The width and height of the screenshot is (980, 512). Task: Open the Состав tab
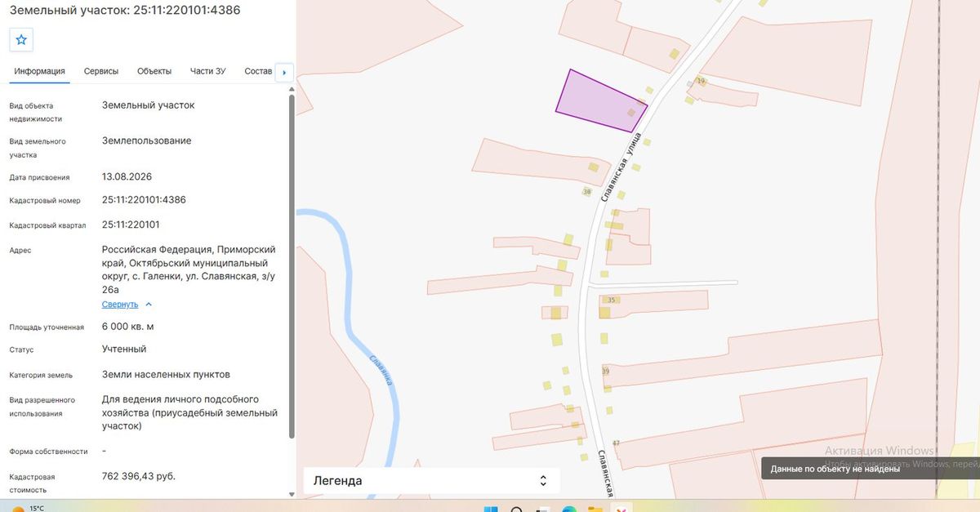click(258, 71)
